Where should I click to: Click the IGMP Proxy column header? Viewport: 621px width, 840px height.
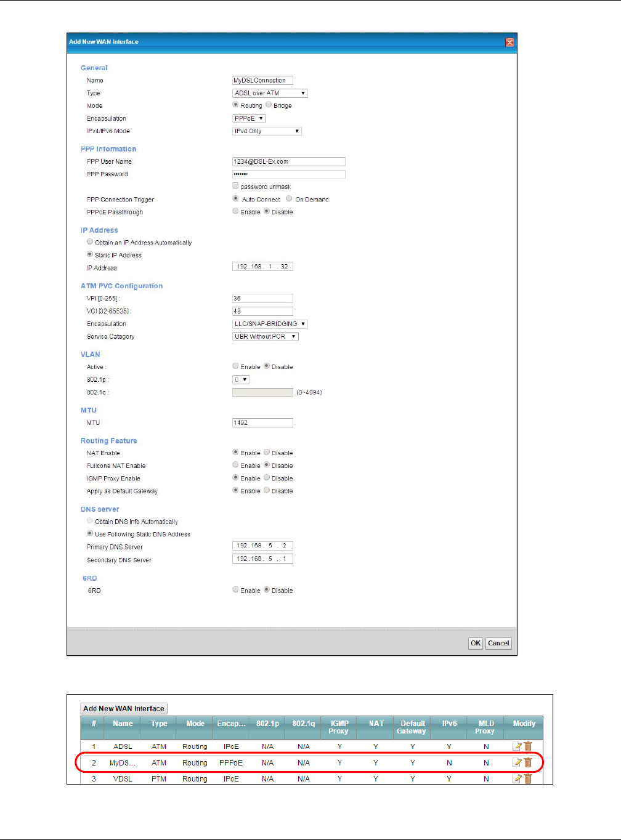[x=339, y=727]
